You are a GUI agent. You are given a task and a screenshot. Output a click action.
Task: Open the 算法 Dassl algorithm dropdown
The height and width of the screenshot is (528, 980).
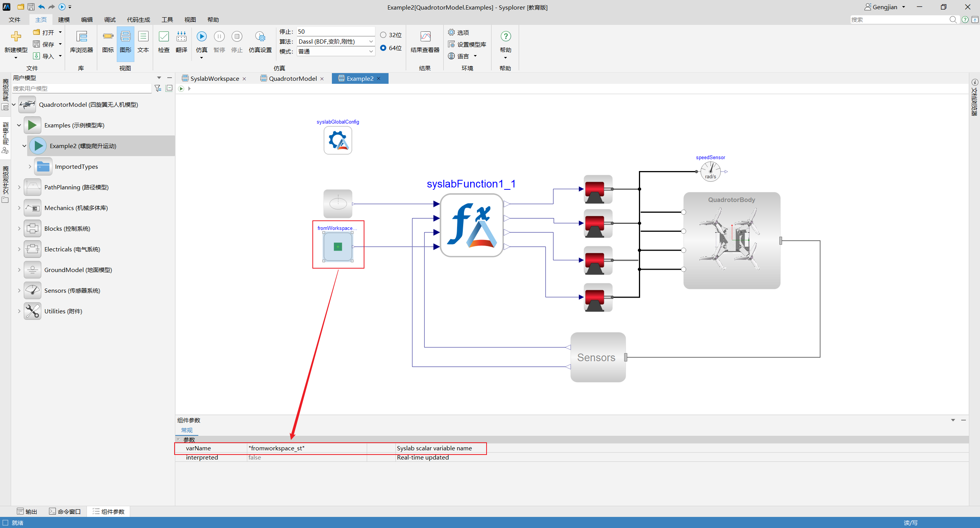pyautogui.click(x=336, y=41)
